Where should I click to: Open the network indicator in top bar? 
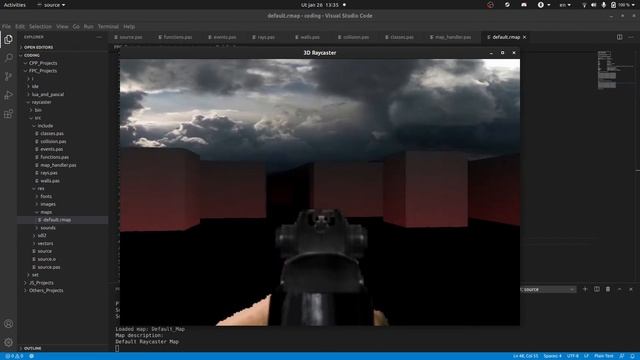pyautogui.click(x=584, y=5)
